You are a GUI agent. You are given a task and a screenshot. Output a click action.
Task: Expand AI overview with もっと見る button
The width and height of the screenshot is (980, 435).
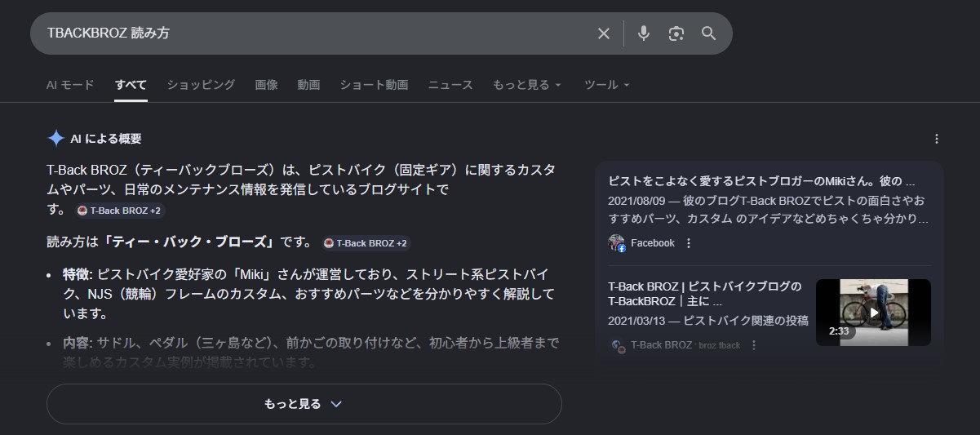coord(304,404)
